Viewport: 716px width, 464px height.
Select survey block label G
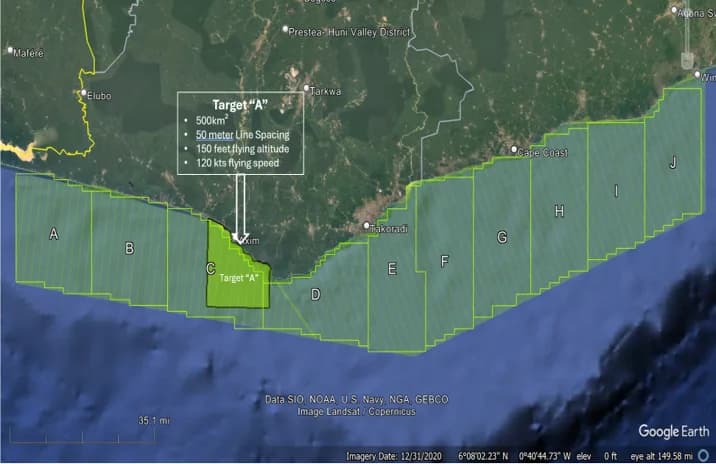tap(502, 237)
